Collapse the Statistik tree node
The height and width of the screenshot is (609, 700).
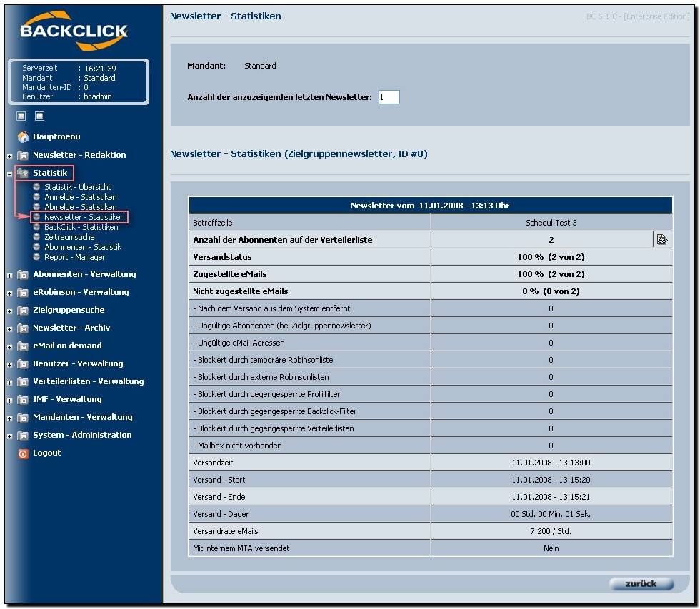pos(10,174)
